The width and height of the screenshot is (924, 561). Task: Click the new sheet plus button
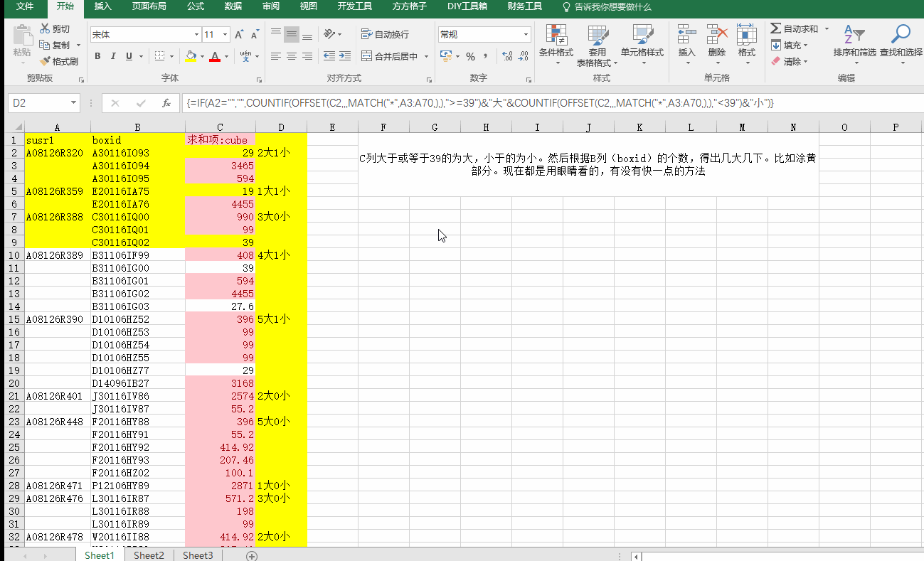pyautogui.click(x=251, y=555)
